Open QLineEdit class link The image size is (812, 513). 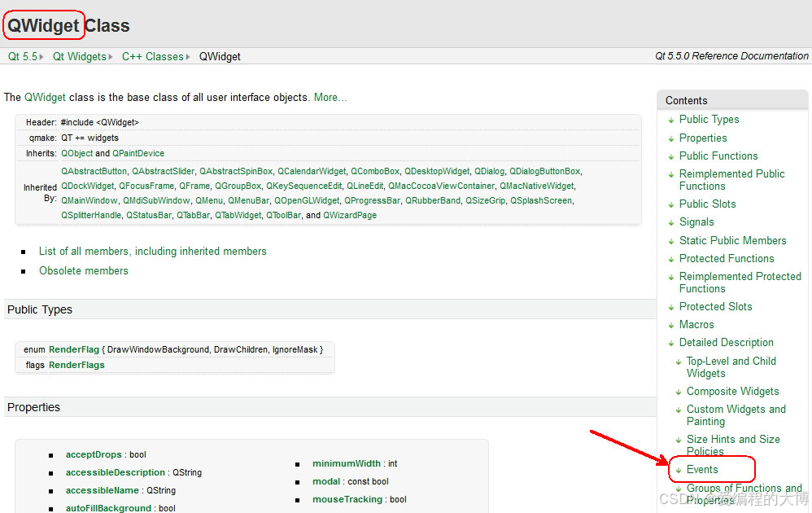[365, 186]
